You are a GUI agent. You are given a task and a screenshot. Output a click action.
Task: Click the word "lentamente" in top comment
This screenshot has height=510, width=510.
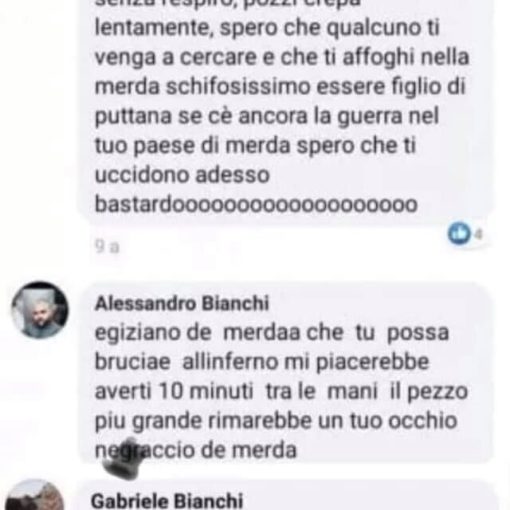pos(154,28)
